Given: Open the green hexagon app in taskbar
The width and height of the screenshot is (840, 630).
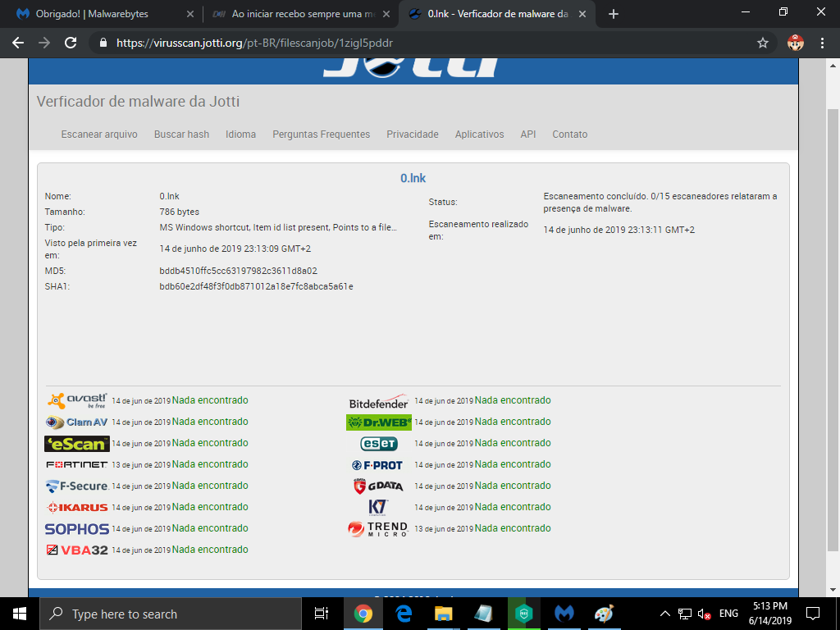Looking at the screenshot, I should pyautogui.click(x=524, y=614).
